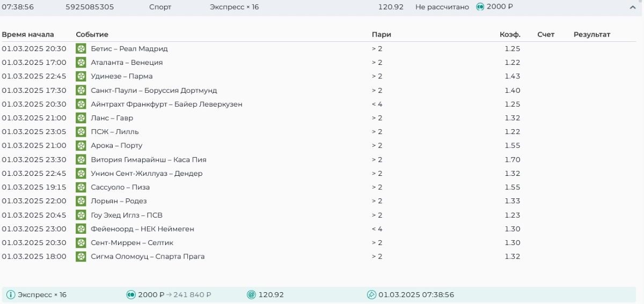The width and height of the screenshot is (644, 304).
Task: Click the football icon beside Бетис – Реал Мадрид
Action: coord(81,49)
